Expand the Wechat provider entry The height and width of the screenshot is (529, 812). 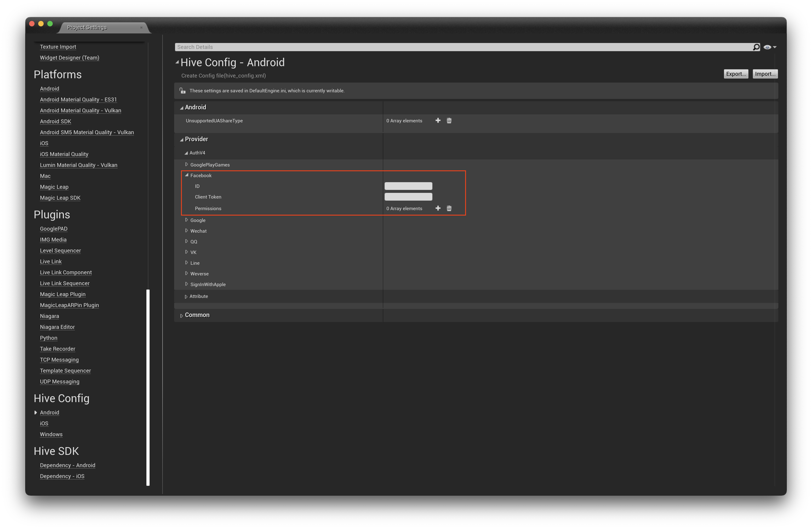[187, 231]
